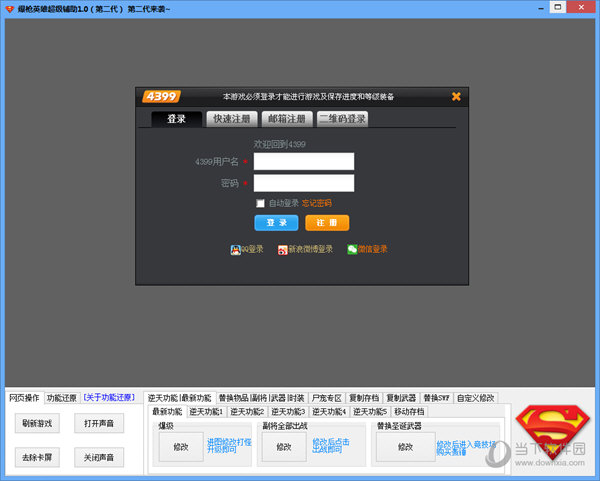
Task: Open the 替换物品|副将|武器|时装 tab
Action: [x=261, y=398]
